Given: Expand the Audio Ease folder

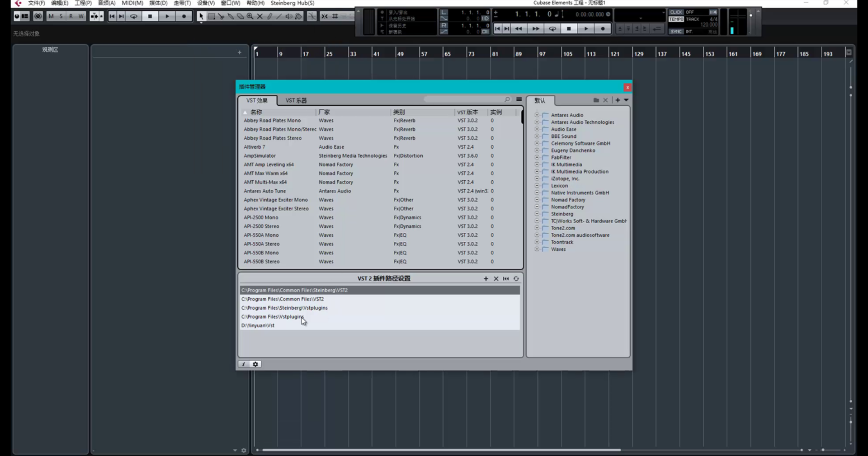Looking at the screenshot, I should coord(537,129).
